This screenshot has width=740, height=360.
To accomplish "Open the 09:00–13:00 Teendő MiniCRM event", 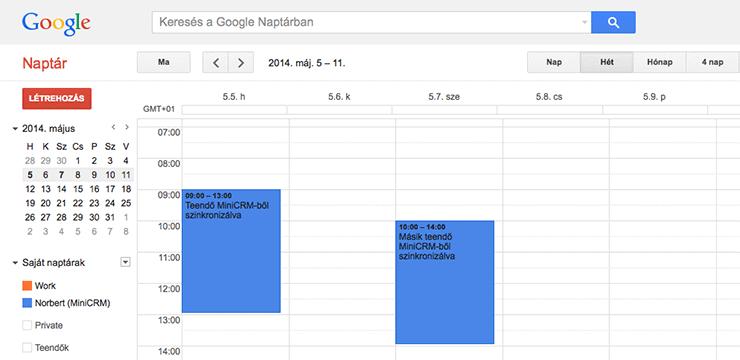I will tap(231, 251).
